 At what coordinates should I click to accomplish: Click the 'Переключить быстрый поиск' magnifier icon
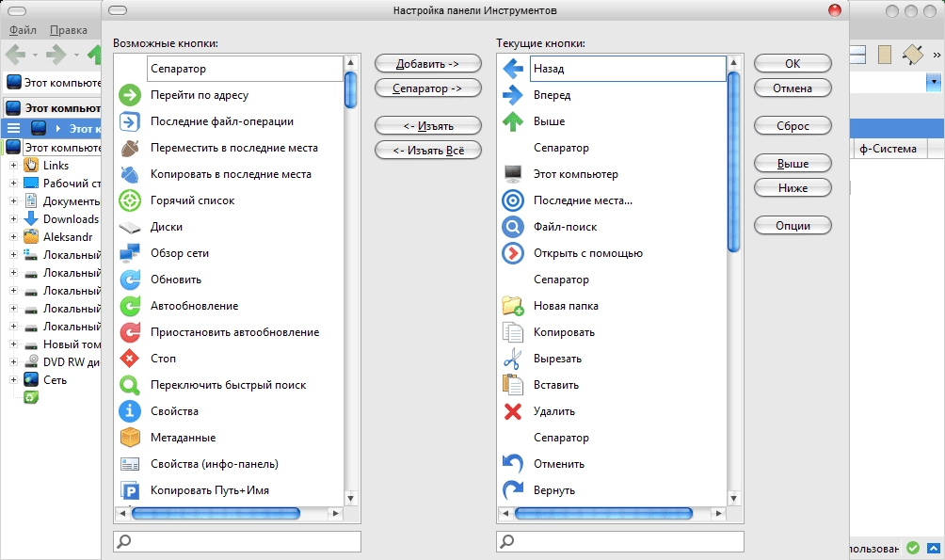[130, 385]
